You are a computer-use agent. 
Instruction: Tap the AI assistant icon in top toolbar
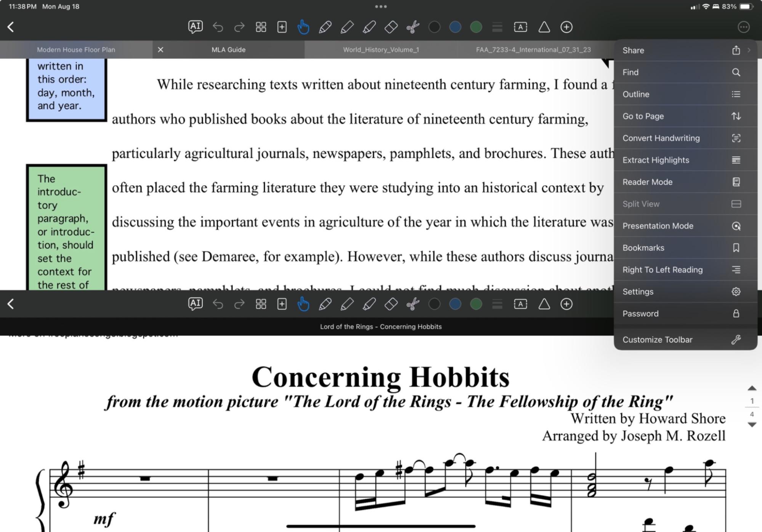(195, 27)
